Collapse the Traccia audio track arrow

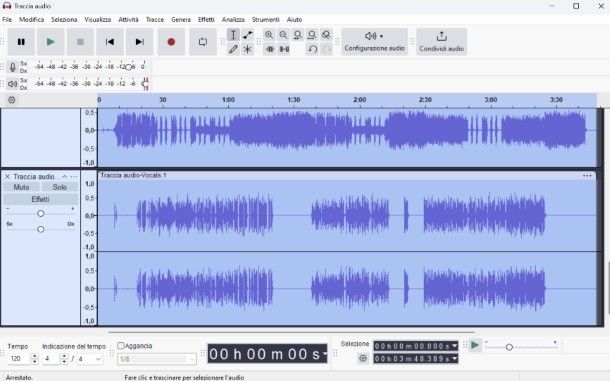coord(65,177)
